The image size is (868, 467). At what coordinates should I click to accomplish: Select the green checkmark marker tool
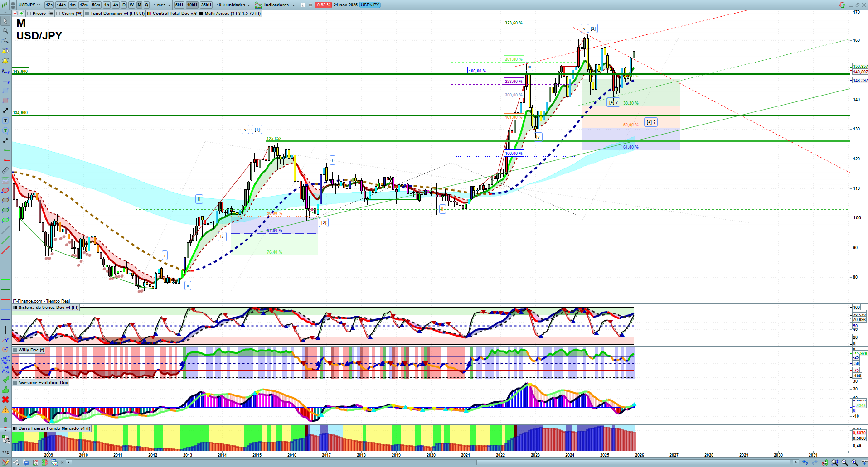(x=5, y=380)
